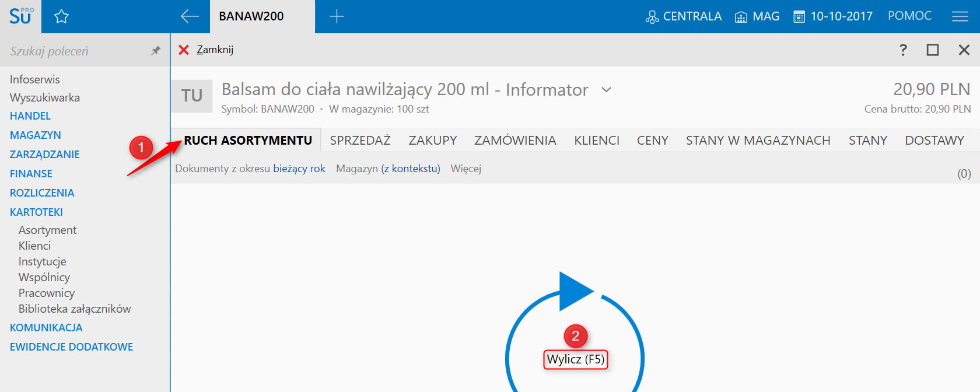Open Pracownicy under Kartoteki
This screenshot has height=392, width=980.
(x=46, y=293)
